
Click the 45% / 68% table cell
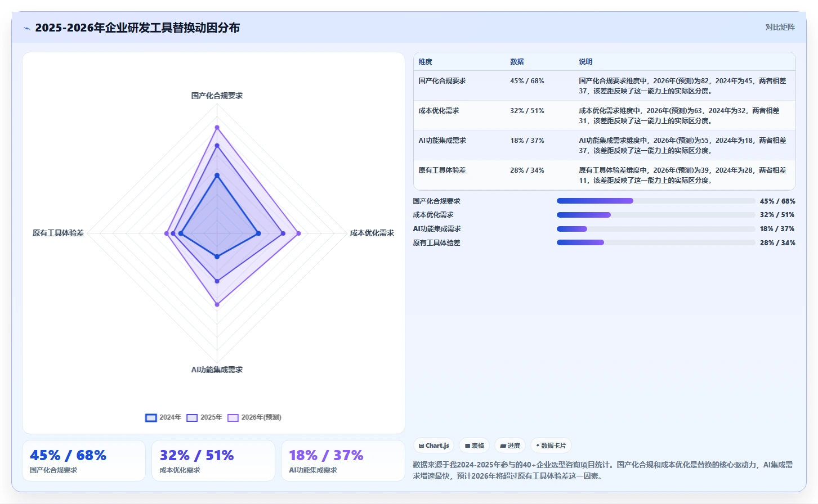(527, 81)
